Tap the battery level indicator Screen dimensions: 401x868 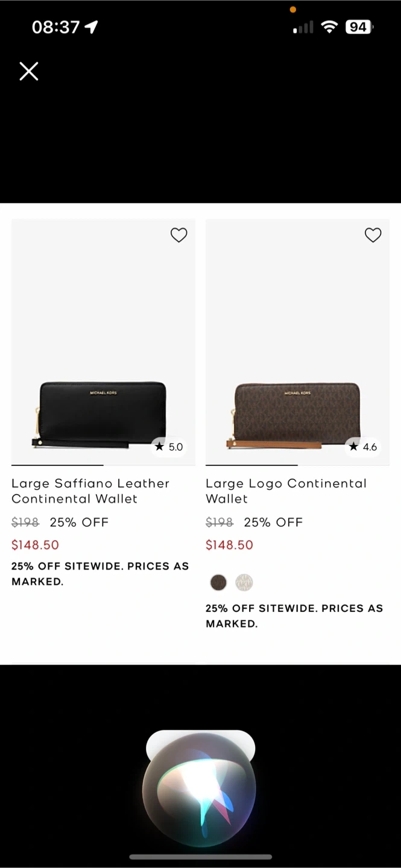point(359,27)
